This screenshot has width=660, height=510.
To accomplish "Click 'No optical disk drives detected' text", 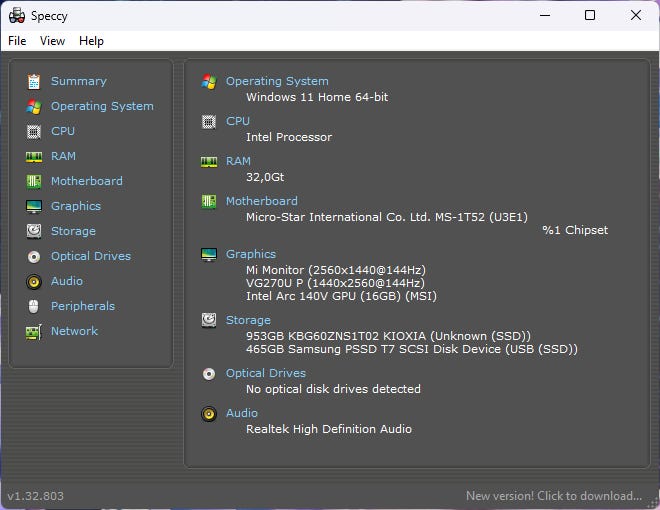I will 333,389.
